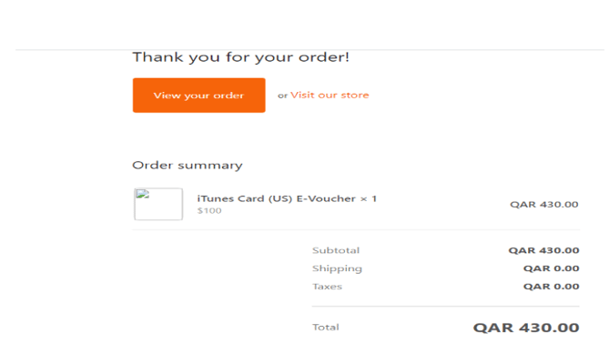Click the Shipping label
The image size is (609, 364).
coord(337,268)
